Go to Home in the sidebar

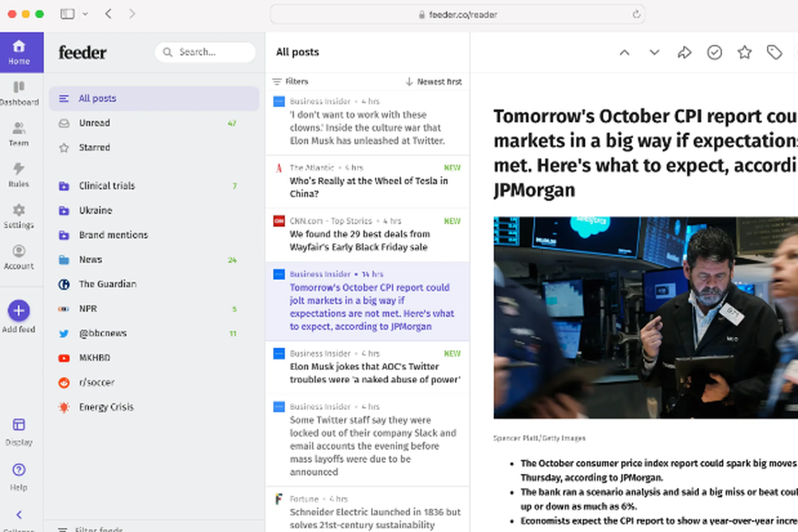point(19,53)
